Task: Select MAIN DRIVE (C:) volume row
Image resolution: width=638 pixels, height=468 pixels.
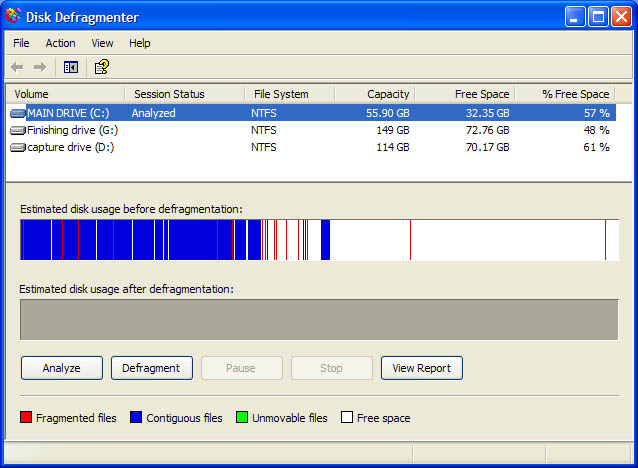Action: coord(311,113)
